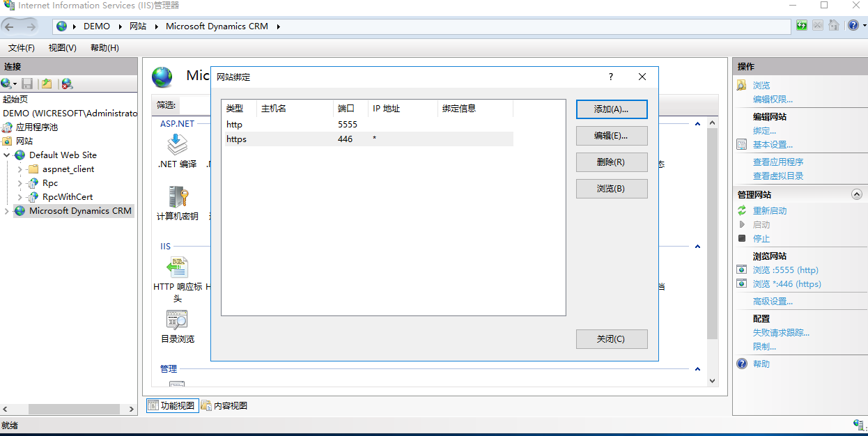868x436 pixels.
Task: Click the 浏览 *:446 (https) icon
Action: click(x=742, y=283)
